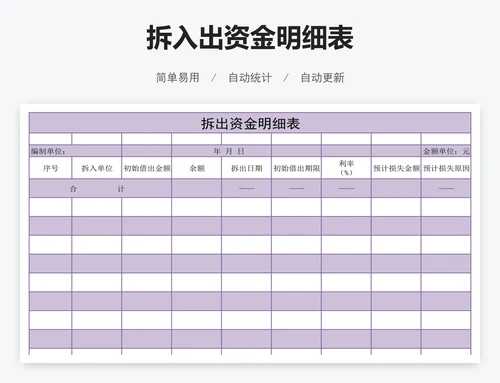Click the main title 拆入出资金明细表
The image size is (500, 383).
click(x=250, y=38)
